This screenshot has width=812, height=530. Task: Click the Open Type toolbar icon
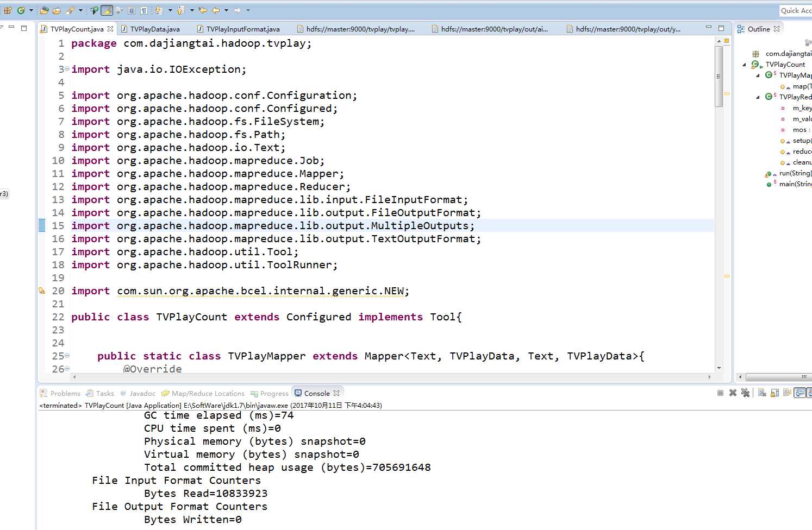[x=44, y=10]
